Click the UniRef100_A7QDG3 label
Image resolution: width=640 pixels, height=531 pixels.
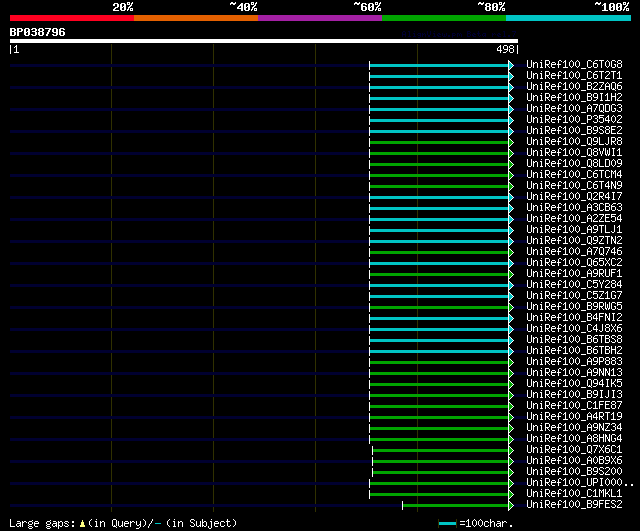pos(574,109)
